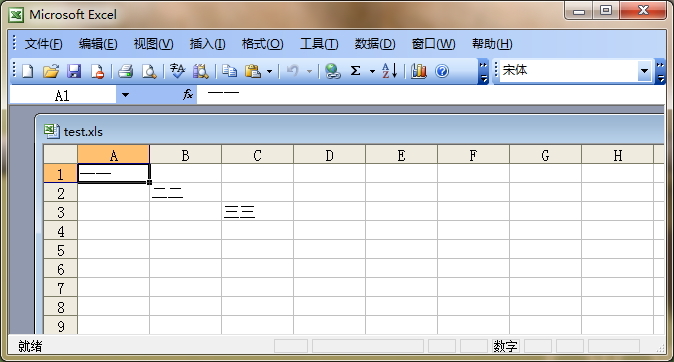
Task: Open the 视图(V) menu
Action: (x=153, y=44)
